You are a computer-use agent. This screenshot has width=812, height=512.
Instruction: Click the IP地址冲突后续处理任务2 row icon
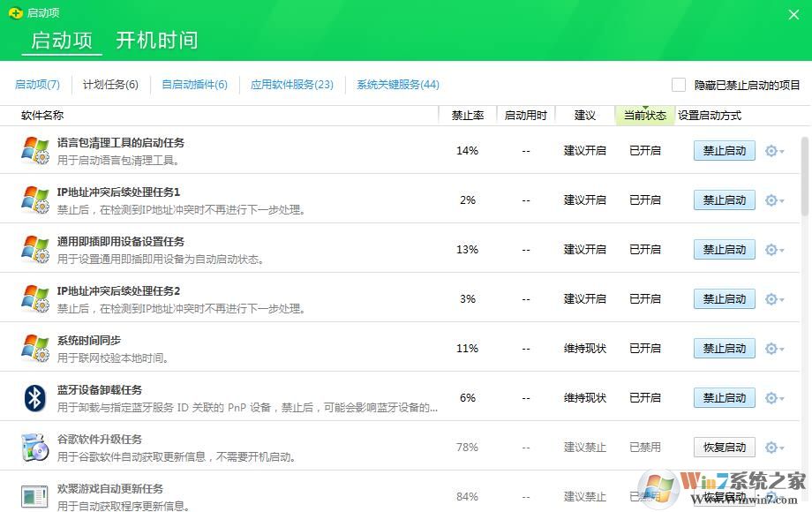pyautogui.click(x=35, y=298)
